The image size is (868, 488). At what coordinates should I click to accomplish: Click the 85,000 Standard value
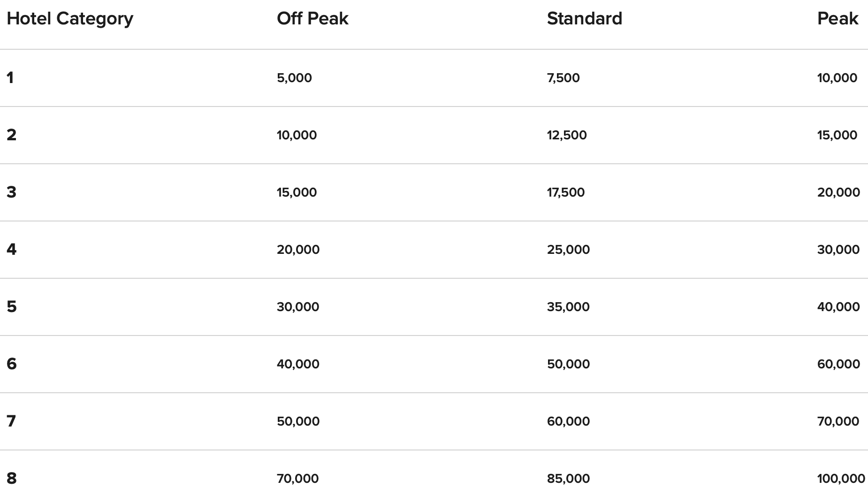(568, 479)
